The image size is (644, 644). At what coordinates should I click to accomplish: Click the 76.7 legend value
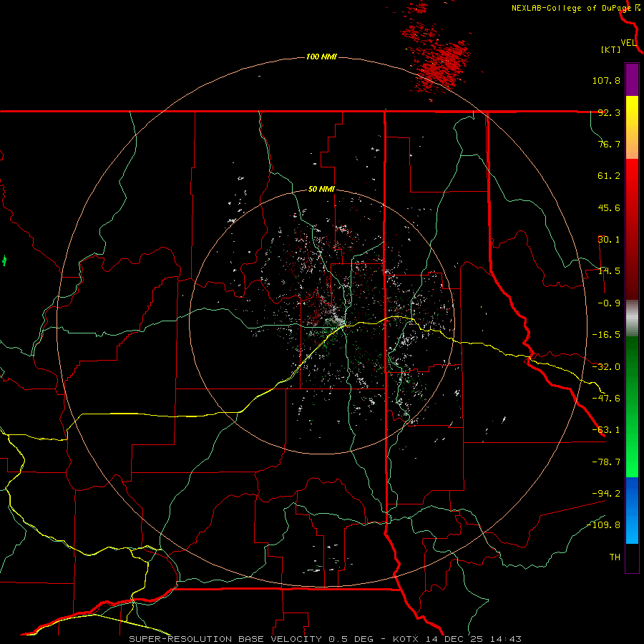[609, 144]
